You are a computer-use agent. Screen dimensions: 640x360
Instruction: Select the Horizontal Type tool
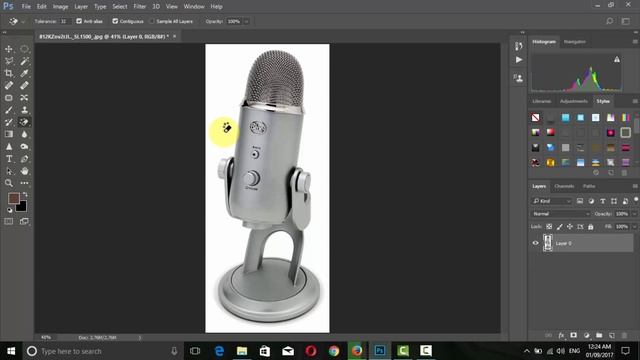click(9, 159)
